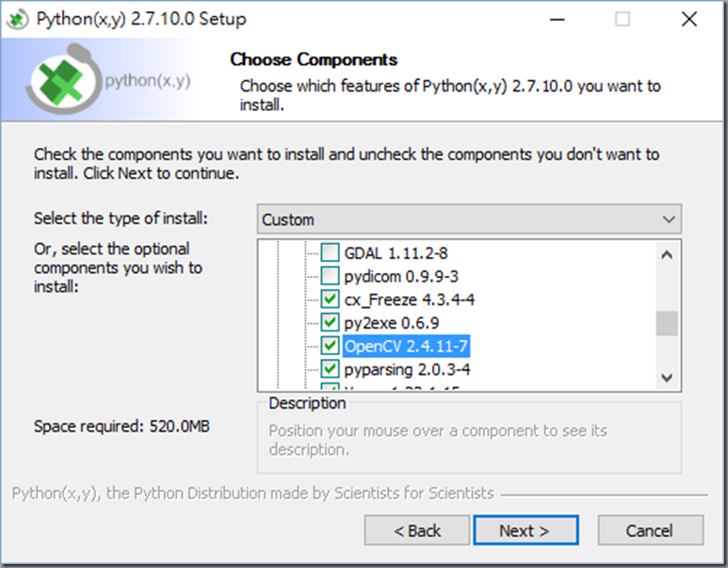Enable the GDAL 1.11.2-8 checkbox

330,252
